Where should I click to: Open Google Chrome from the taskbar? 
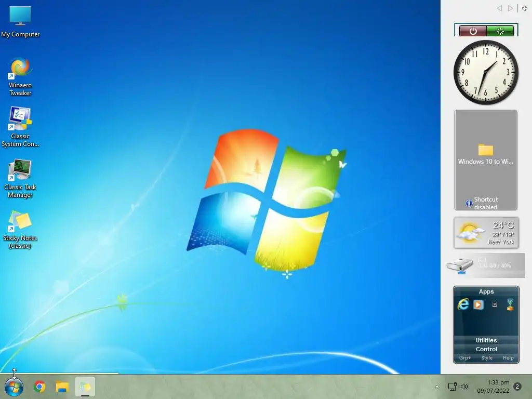[39, 387]
